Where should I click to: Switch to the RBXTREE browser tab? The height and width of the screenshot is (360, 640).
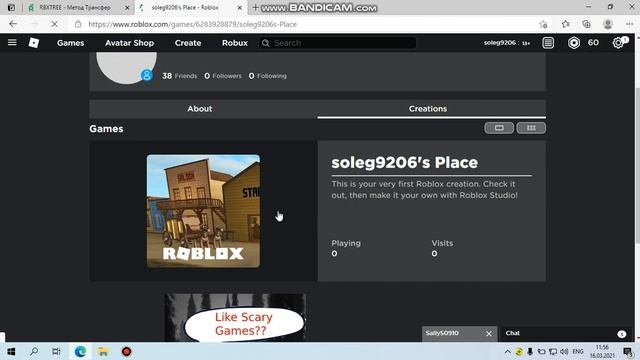tap(74, 7)
